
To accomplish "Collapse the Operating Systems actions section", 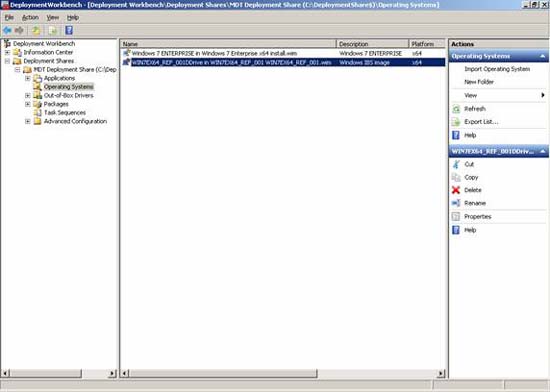I will (x=543, y=56).
